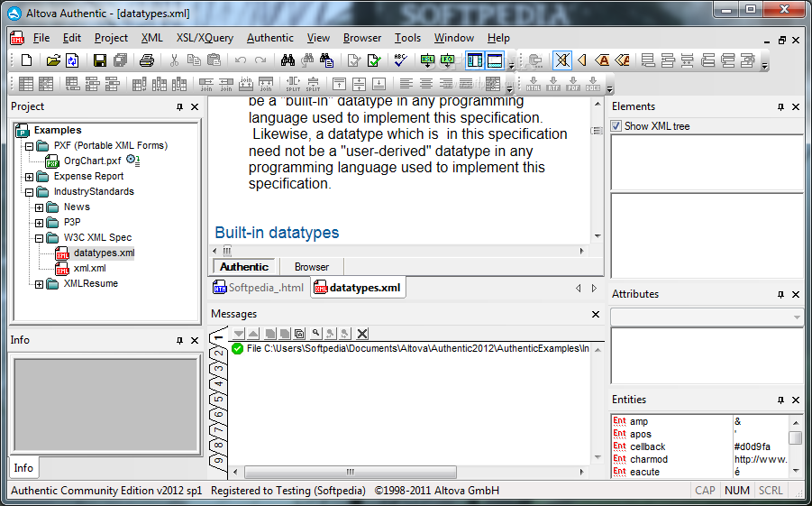Save the file with the floppy disk icon
This screenshot has width=812, height=506.
(100, 60)
